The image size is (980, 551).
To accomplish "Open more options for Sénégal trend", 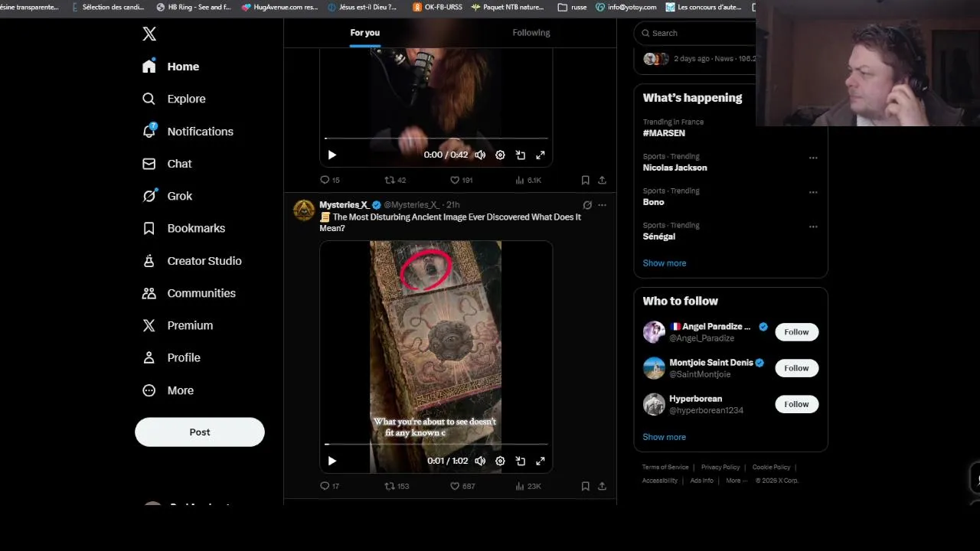I will tap(813, 227).
